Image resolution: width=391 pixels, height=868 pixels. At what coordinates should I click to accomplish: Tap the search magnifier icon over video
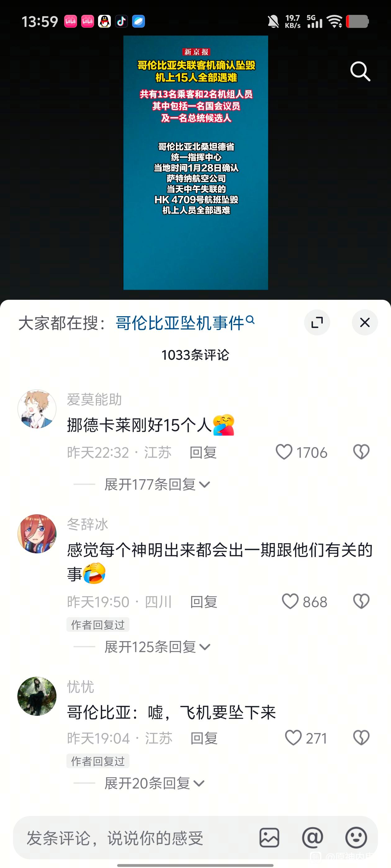(360, 71)
